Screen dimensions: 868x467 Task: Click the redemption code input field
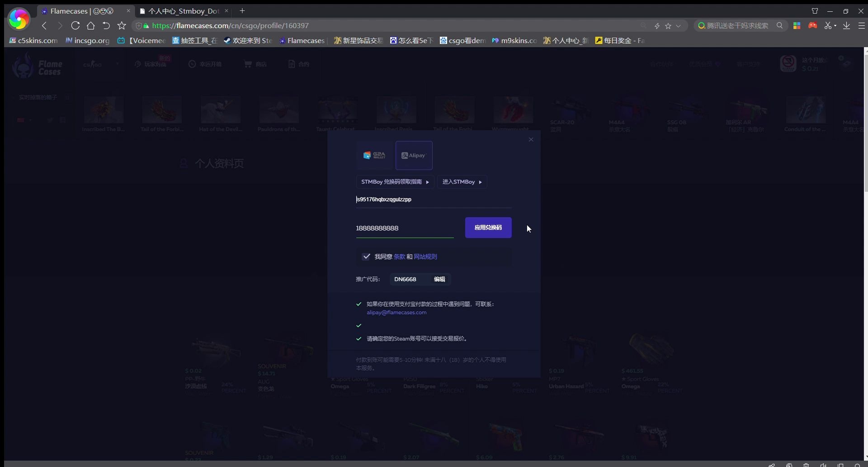tap(434, 200)
